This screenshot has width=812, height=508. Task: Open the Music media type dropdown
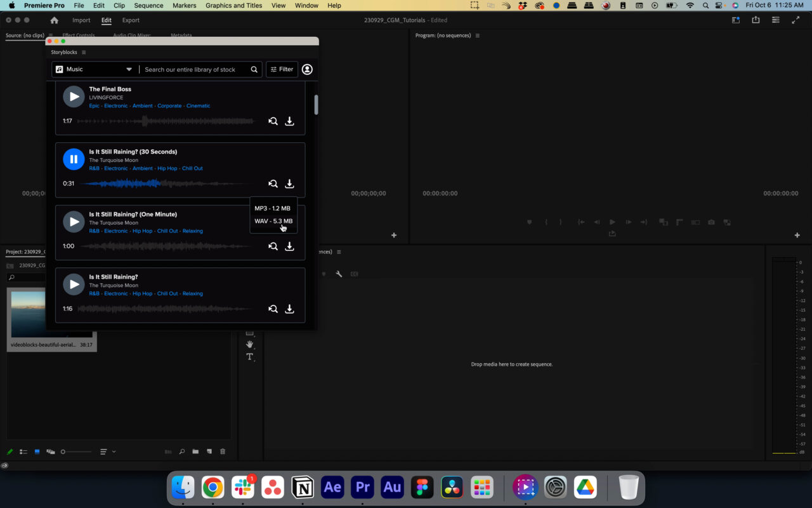click(x=93, y=69)
